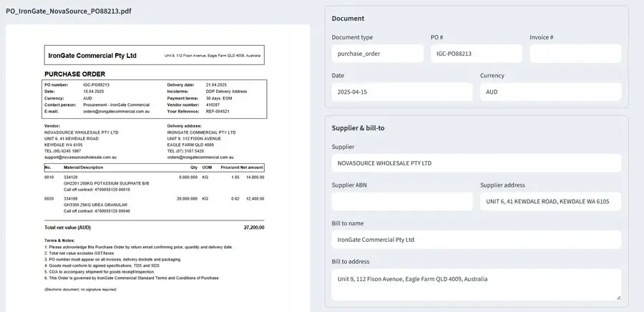
Task: Click the quantity 20,000.000
Action: point(187,199)
